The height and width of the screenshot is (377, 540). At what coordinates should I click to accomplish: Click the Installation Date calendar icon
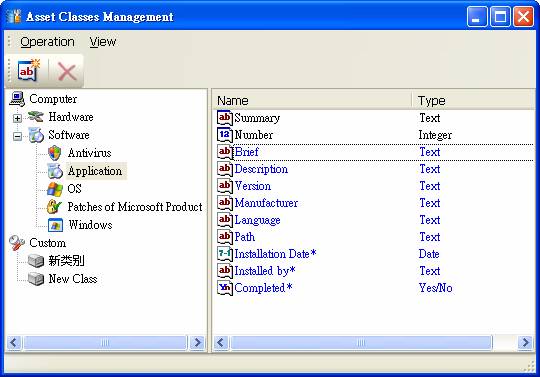point(225,254)
